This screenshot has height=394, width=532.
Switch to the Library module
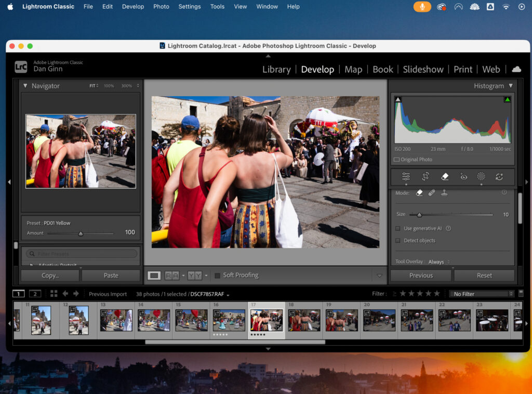tap(276, 69)
